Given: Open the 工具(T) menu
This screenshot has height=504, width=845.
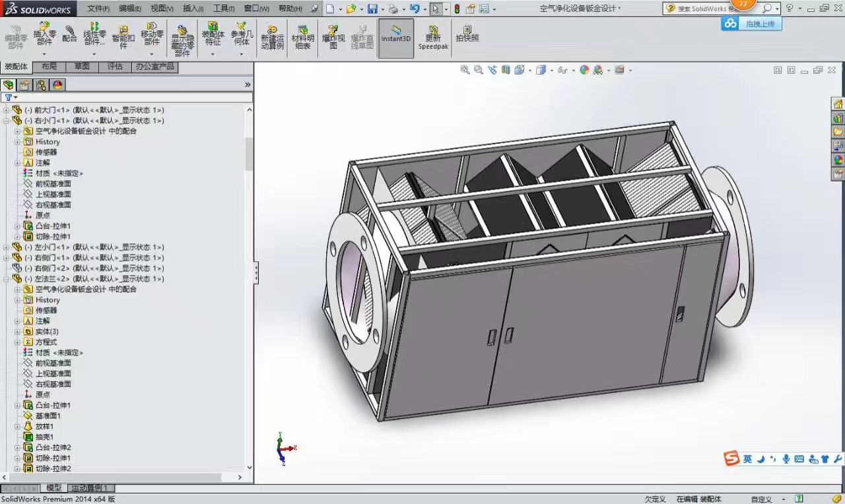Looking at the screenshot, I should pos(224,9).
